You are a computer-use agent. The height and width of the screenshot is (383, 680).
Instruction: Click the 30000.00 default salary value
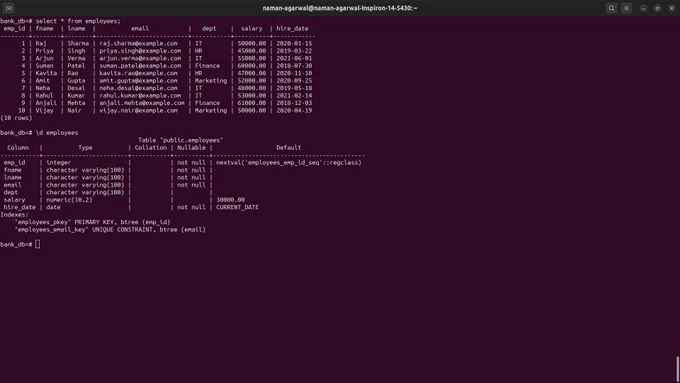(230, 200)
